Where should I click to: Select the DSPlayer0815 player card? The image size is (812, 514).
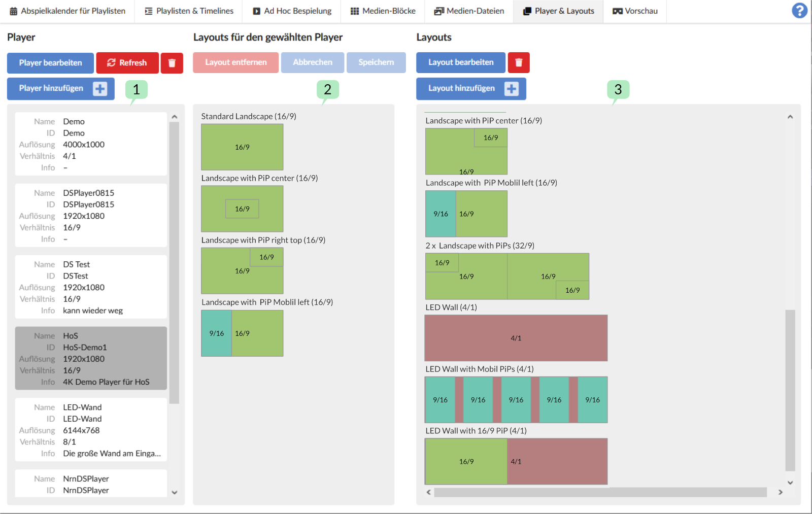(x=91, y=216)
